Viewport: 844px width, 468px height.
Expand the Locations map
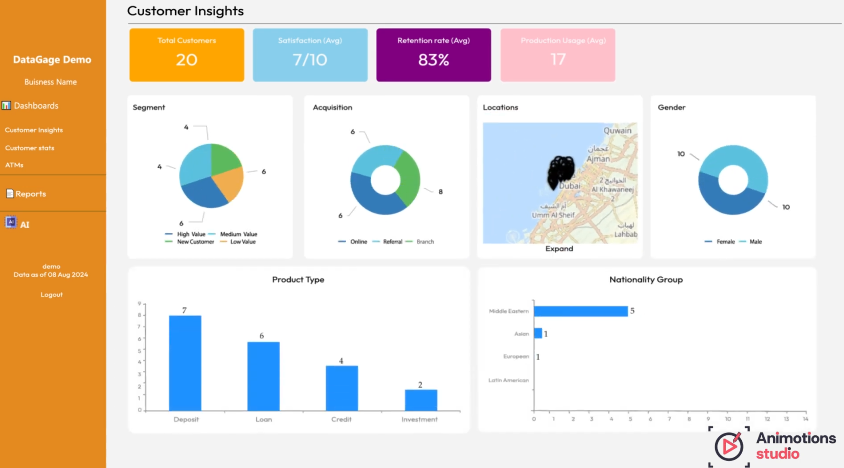(559, 249)
